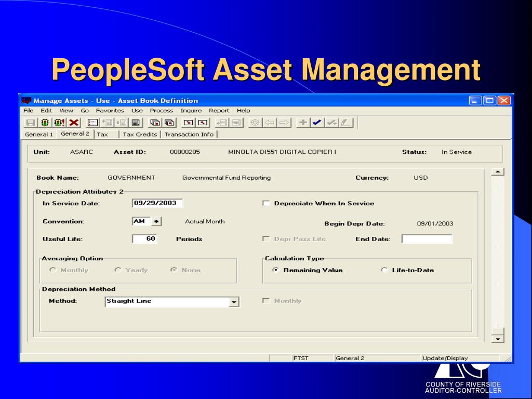Image resolution: width=532 pixels, height=399 pixels.
Task: Open the Report menu
Action: 219,111
